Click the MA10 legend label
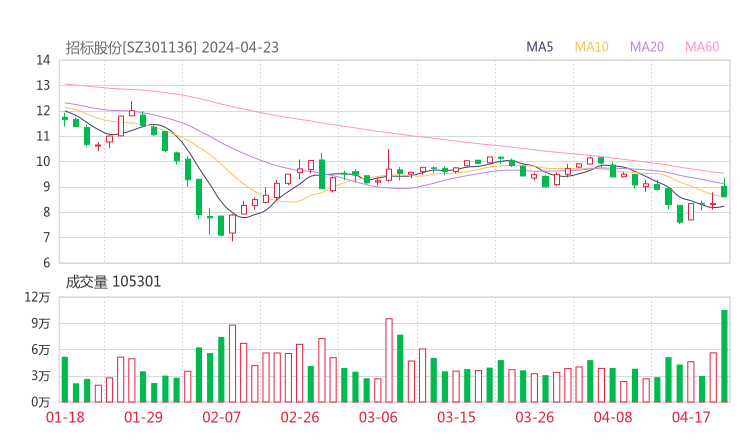 pos(591,47)
